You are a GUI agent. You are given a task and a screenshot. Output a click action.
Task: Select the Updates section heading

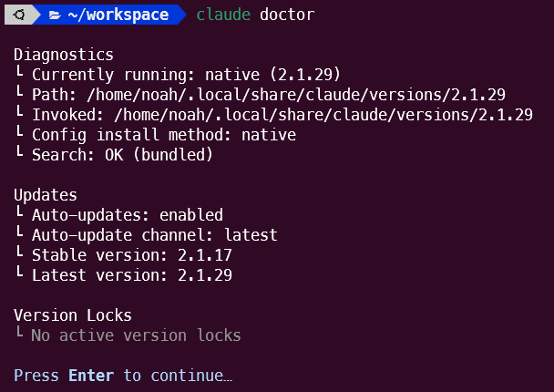[46, 195]
